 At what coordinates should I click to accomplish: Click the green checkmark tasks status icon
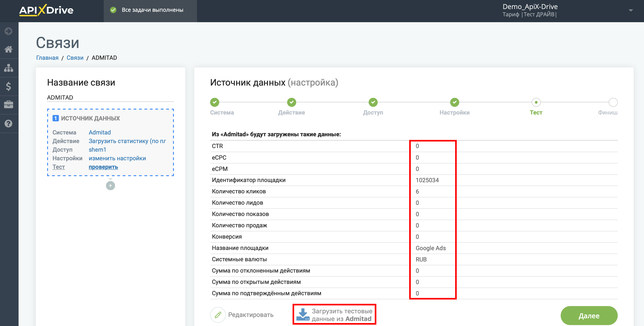[113, 10]
